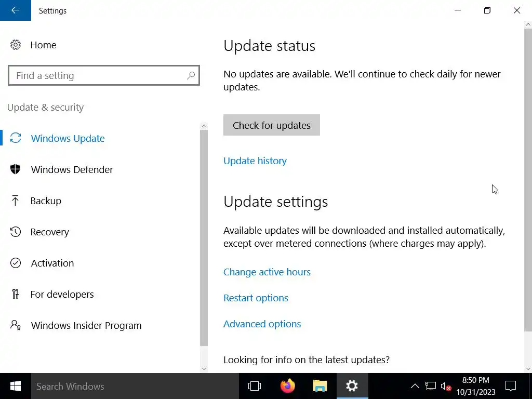Open Home via gear icon
This screenshot has width=532, height=399.
15,45
